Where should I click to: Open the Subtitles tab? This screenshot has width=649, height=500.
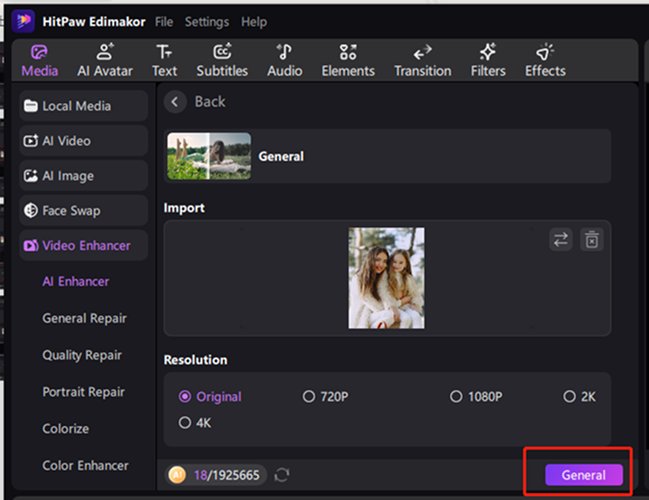[x=222, y=61]
